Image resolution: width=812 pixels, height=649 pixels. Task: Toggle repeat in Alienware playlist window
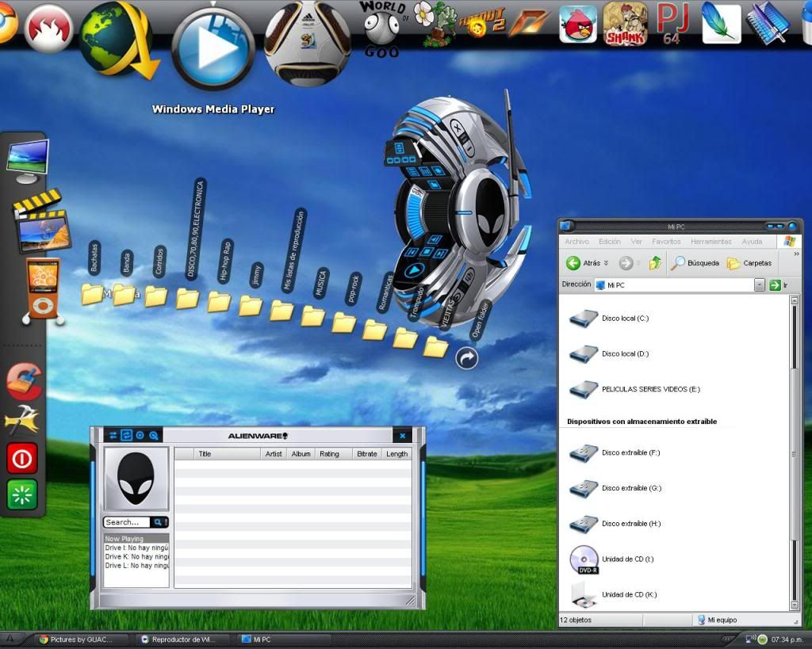[126, 436]
